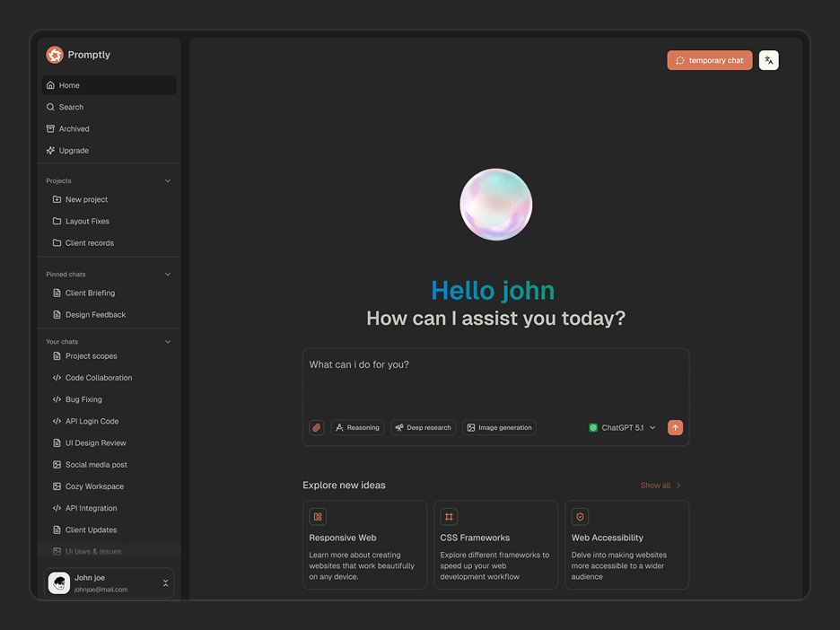Click the orange send arrow button
Screen dimensions: 840x630
675,427
